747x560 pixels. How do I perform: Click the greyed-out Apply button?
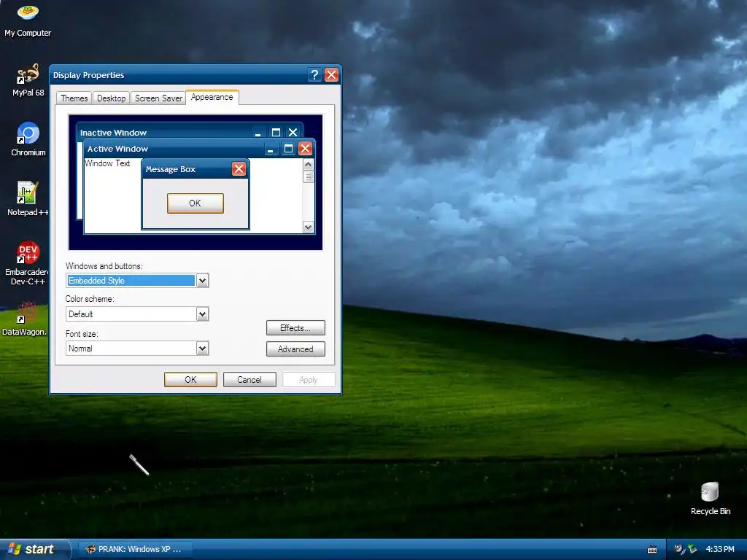[309, 379]
